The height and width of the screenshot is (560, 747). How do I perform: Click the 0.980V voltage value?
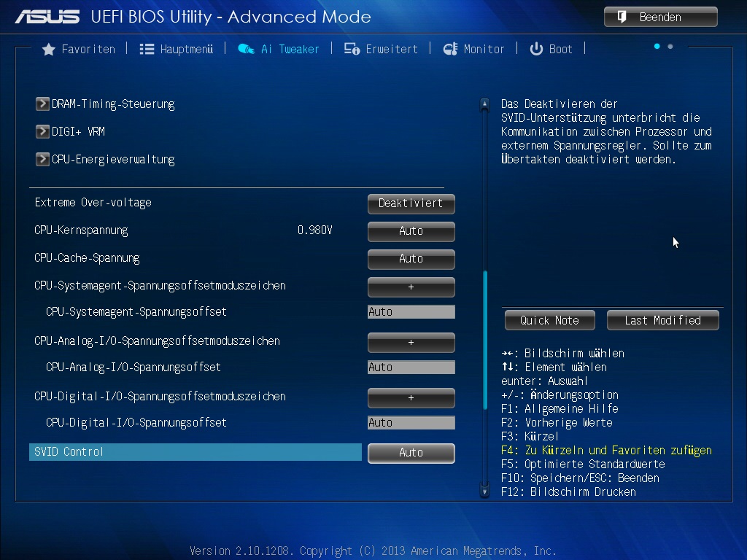[x=315, y=230]
